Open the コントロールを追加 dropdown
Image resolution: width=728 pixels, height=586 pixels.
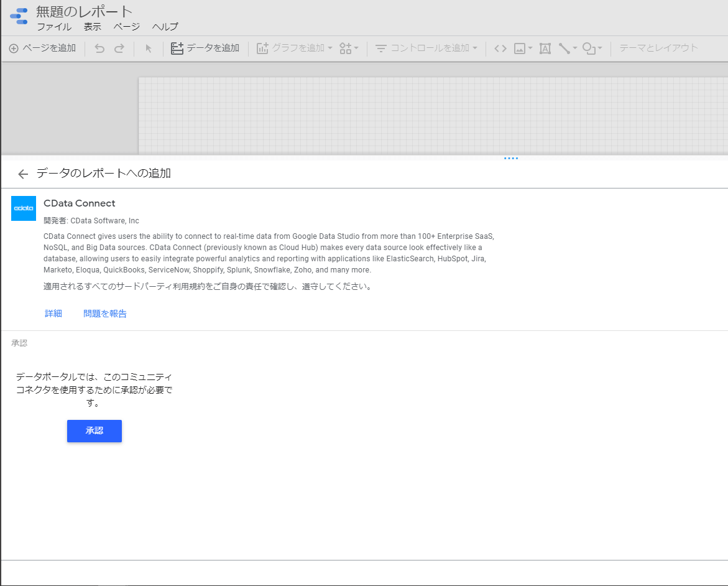click(x=426, y=48)
